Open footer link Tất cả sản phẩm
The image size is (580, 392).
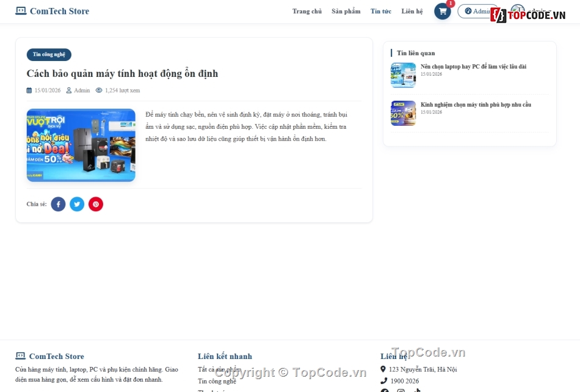[x=219, y=369]
